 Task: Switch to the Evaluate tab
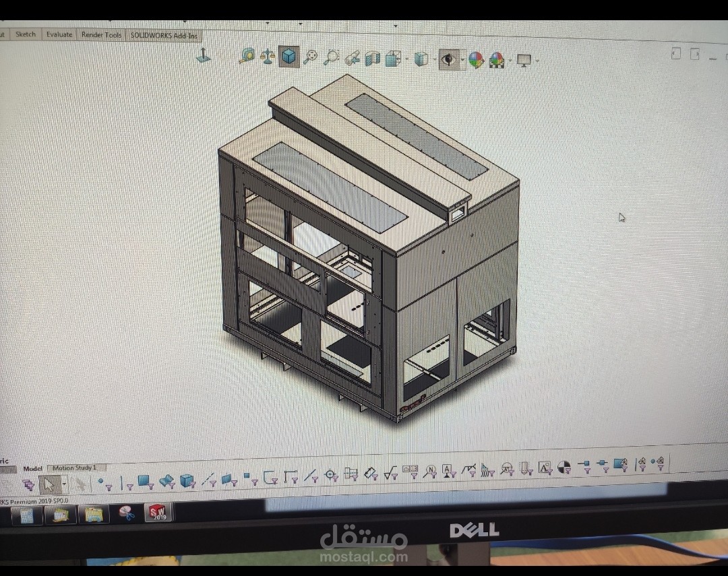(x=59, y=34)
